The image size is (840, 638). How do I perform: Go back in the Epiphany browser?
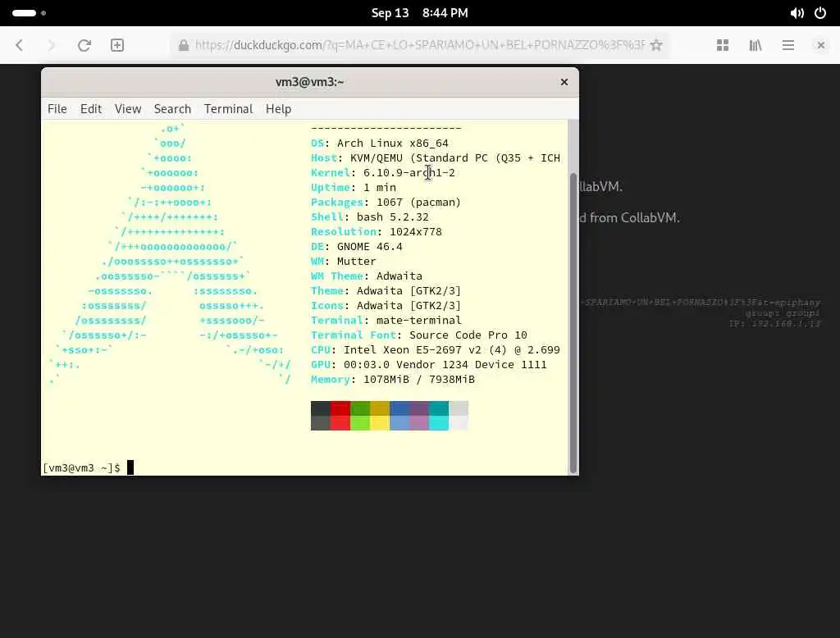[20, 45]
